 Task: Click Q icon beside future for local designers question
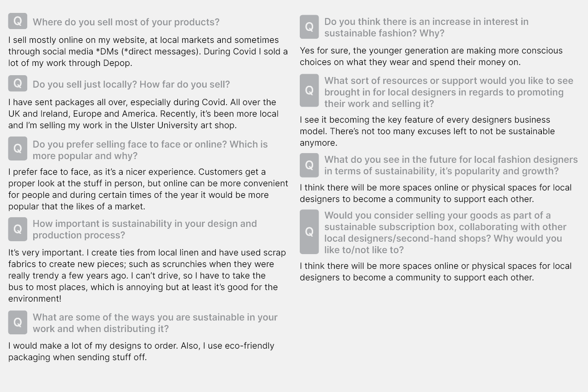[x=309, y=165]
